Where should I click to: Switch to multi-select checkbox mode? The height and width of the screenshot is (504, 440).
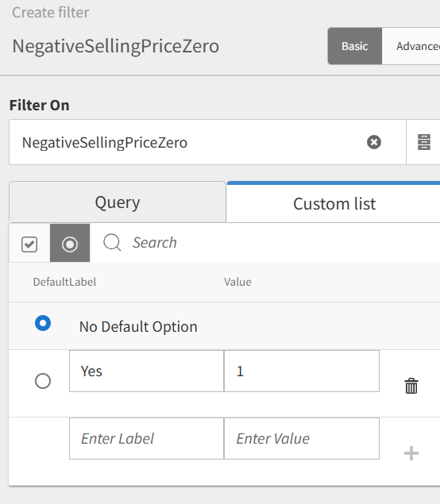pyautogui.click(x=29, y=244)
